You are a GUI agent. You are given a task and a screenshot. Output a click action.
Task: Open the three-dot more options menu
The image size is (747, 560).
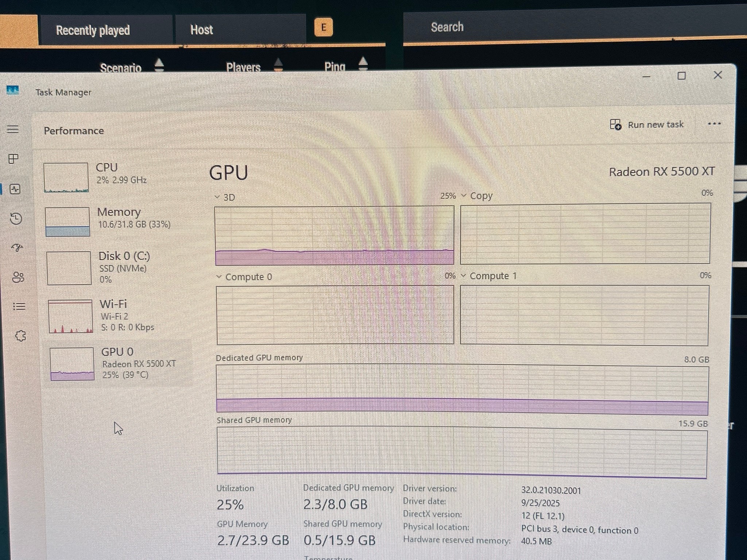pyautogui.click(x=714, y=124)
